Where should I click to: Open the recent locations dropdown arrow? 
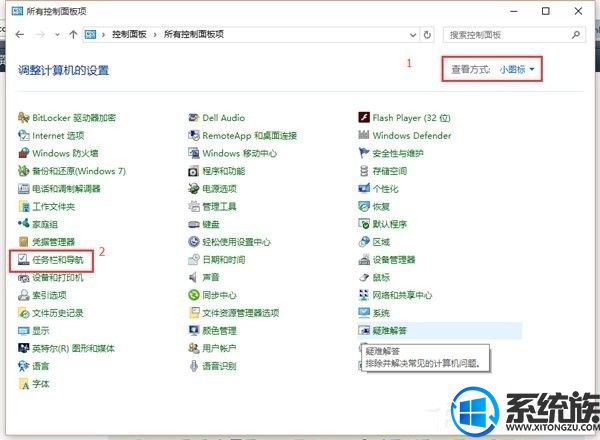(57, 35)
